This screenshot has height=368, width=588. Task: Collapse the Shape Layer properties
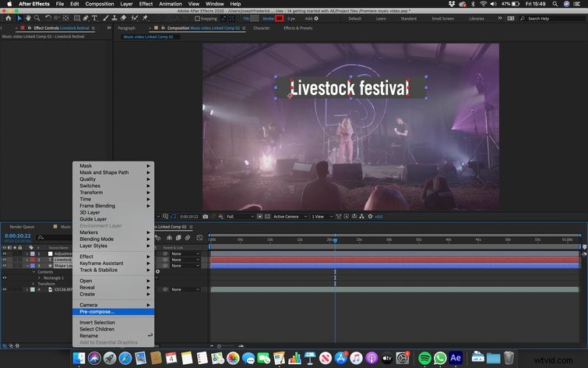(27, 266)
